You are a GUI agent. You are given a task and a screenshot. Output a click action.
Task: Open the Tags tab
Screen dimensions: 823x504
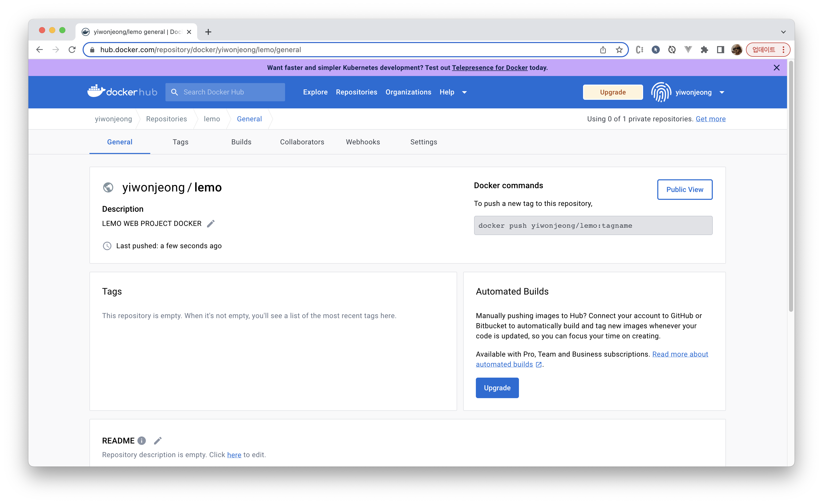coord(180,142)
